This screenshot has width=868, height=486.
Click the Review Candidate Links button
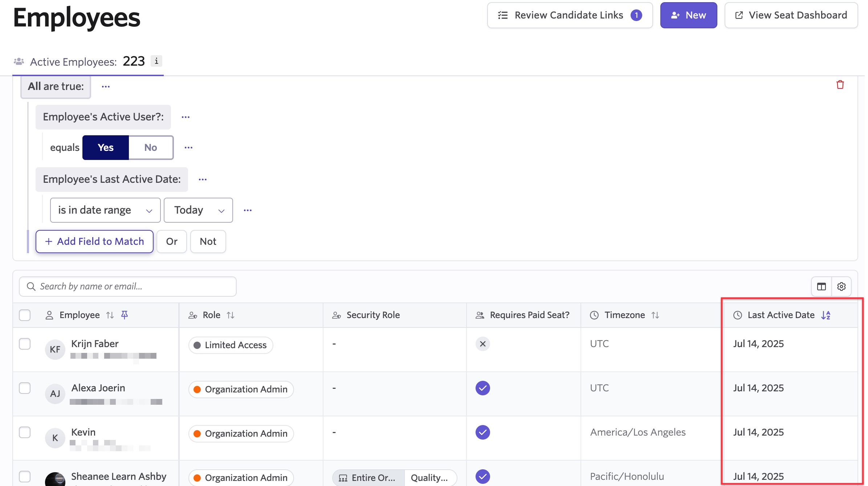pyautogui.click(x=570, y=15)
